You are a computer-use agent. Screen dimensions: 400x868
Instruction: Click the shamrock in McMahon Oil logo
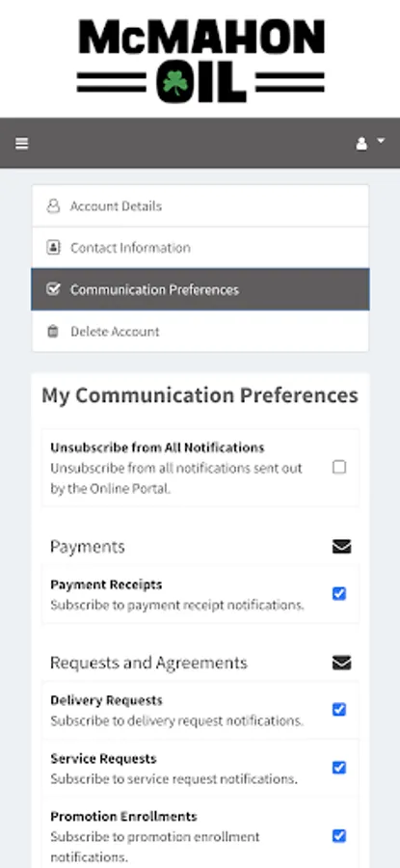(x=174, y=83)
